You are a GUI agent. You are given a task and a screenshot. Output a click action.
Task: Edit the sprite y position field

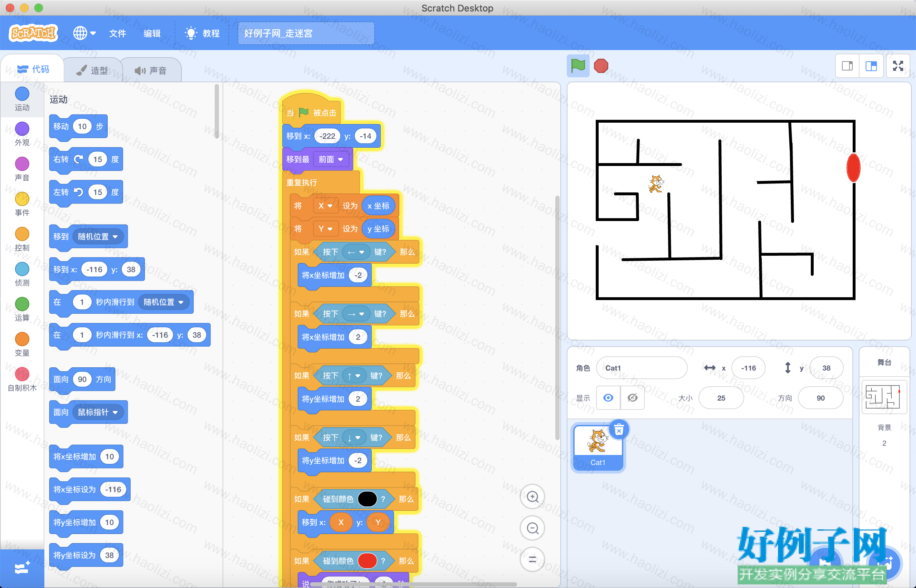826,368
